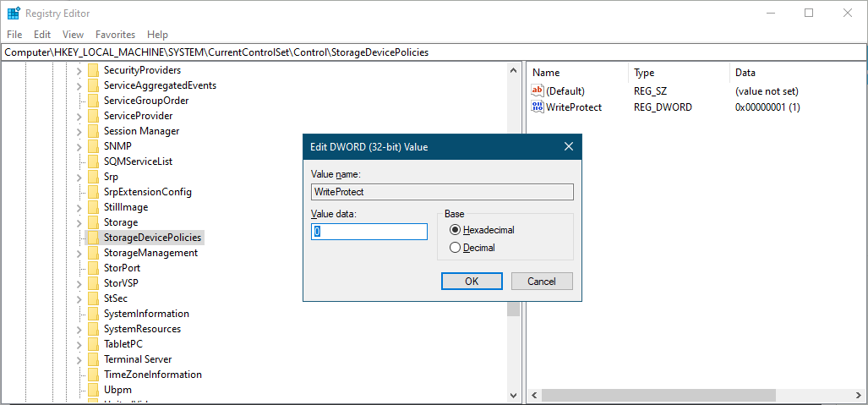The height and width of the screenshot is (405, 868).
Task: Select the WriteProtect value name
Action: click(x=574, y=107)
